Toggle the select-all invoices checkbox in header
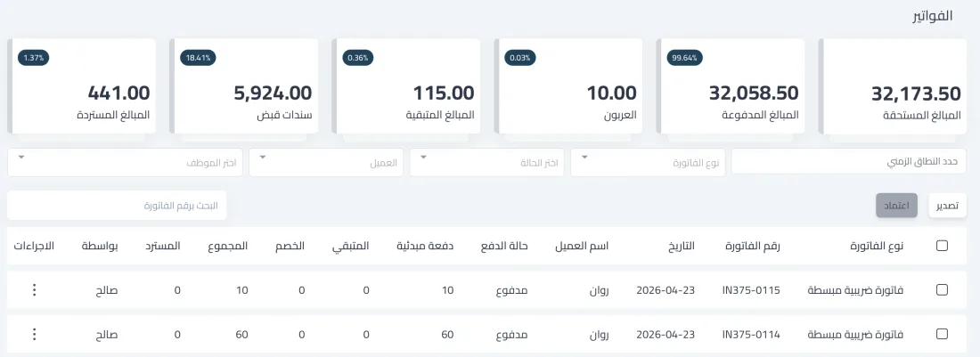This screenshot has height=357, width=980. 942,246
